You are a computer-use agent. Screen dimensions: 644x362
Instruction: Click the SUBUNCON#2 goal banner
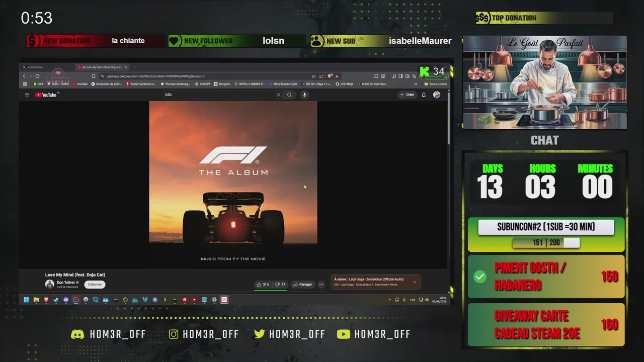(546, 227)
